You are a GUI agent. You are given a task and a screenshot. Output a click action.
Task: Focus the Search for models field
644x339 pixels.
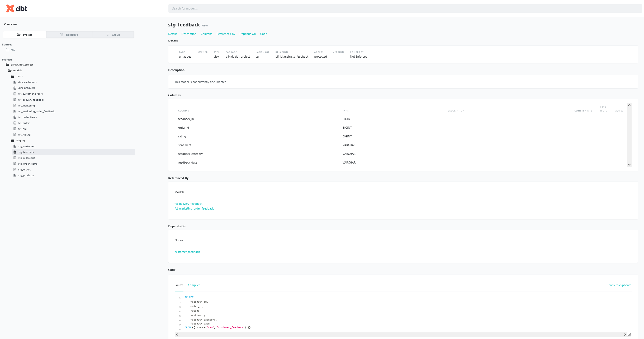[x=405, y=8]
